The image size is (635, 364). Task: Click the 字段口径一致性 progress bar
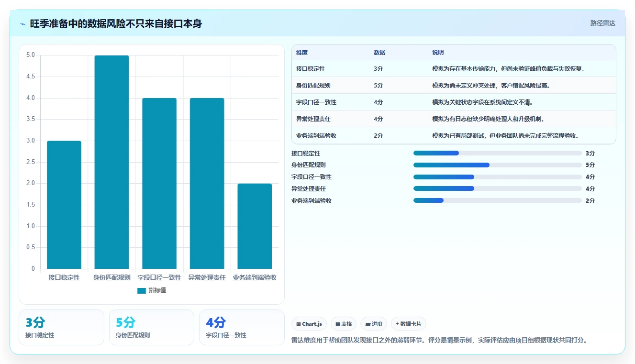click(498, 177)
